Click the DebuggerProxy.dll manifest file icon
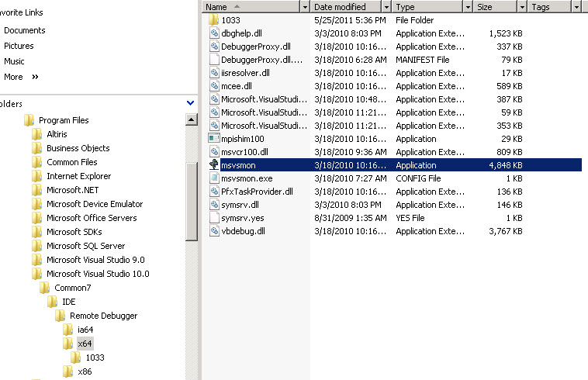Image resolution: width=588 pixels, height=380 pixels. pyautogui.click(x=214, y=60)
